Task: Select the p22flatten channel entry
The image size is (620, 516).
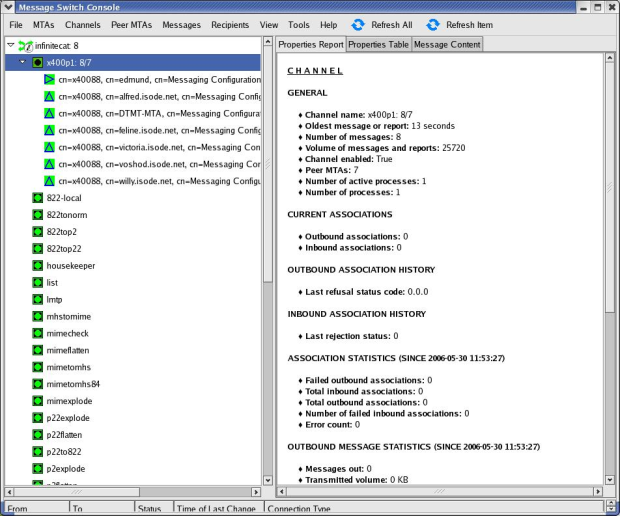Action: point(64,436)
